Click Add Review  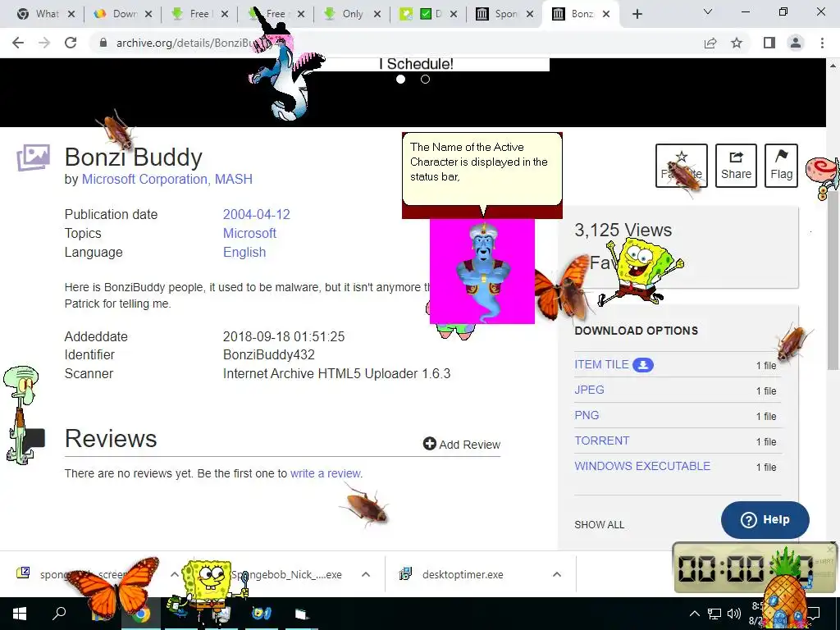pos(462,444)
